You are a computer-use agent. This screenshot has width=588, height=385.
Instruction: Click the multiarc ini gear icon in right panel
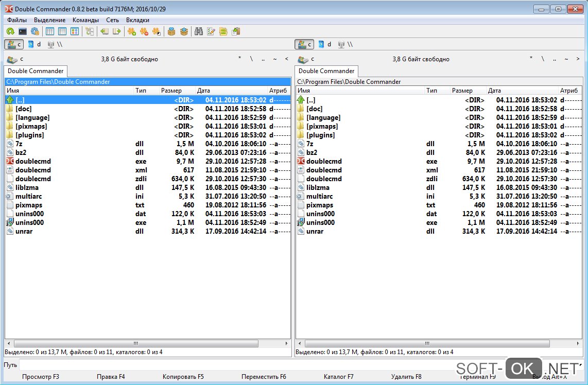coord(301,197)
